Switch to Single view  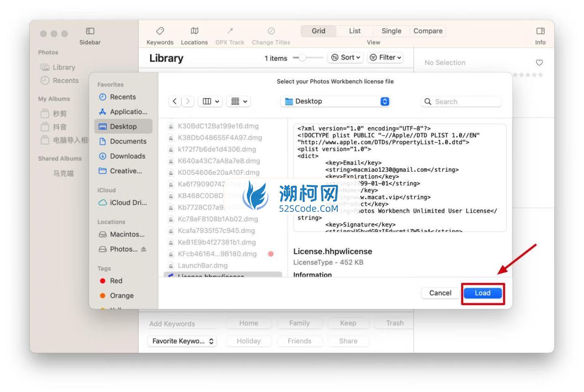tap(391, 31)
